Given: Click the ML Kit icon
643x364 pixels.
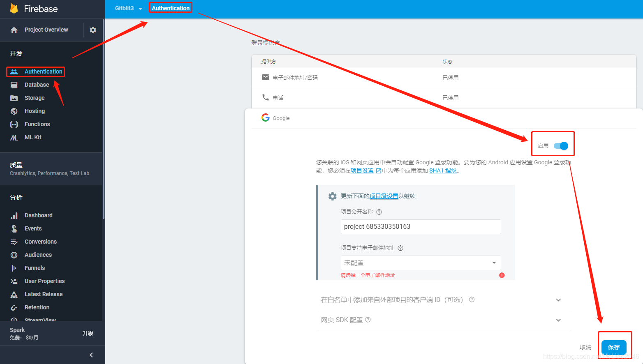Looking at the screenshot, I should [14, 138].
